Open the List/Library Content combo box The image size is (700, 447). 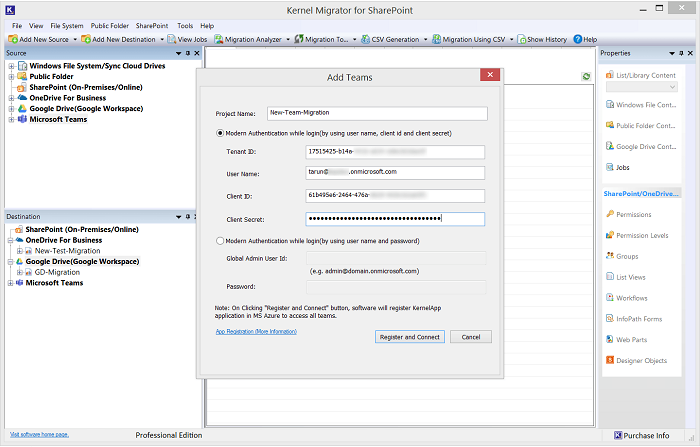click(x=642, y=87)
